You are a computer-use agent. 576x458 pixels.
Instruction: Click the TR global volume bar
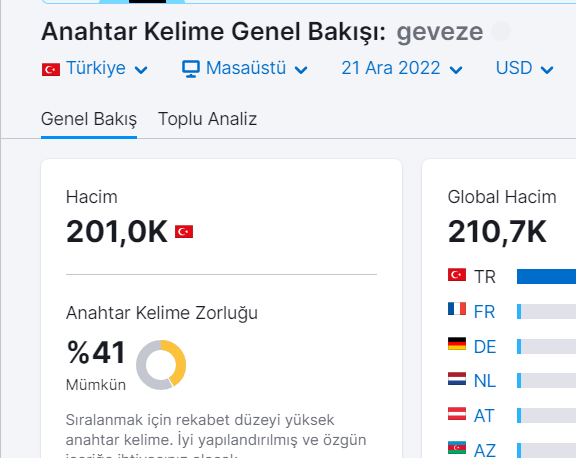tap(546, 277)
